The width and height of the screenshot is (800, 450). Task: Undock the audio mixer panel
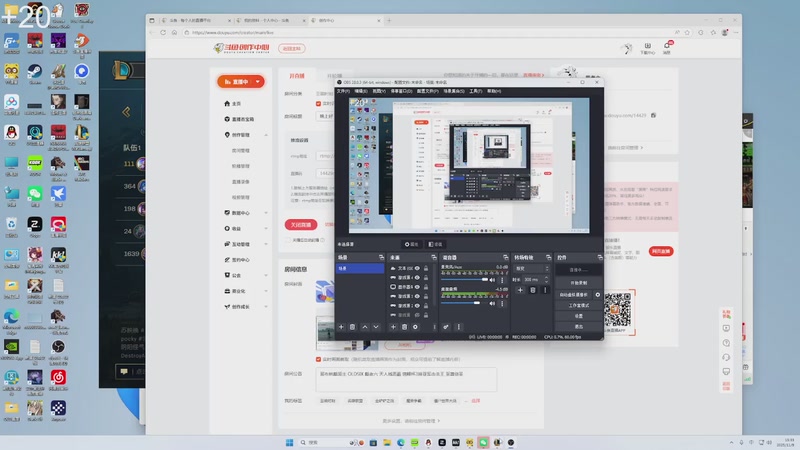pos(506,257)
